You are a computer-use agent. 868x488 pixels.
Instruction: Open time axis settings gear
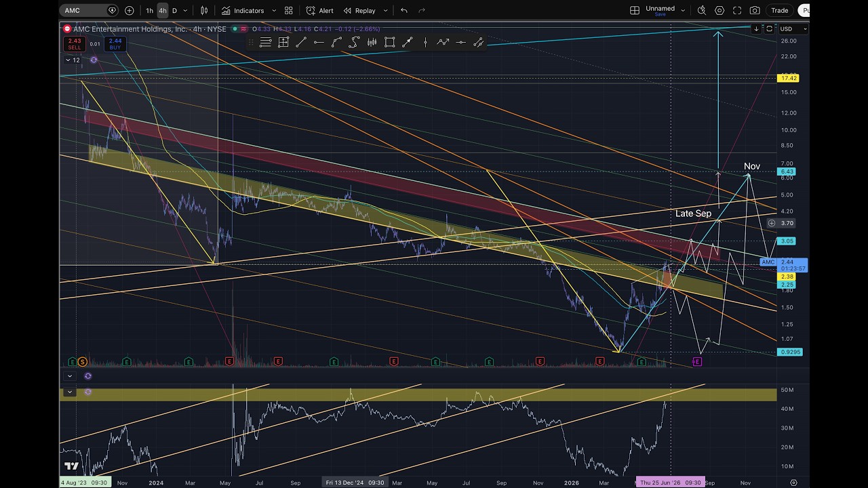pyautogui.click(x=793, y=483)
